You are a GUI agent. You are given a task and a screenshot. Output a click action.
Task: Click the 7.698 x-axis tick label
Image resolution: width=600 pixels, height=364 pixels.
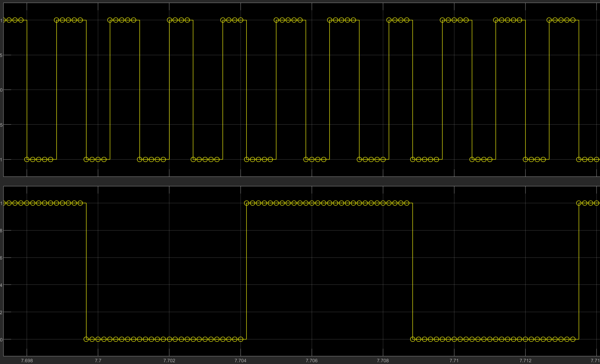27,360
